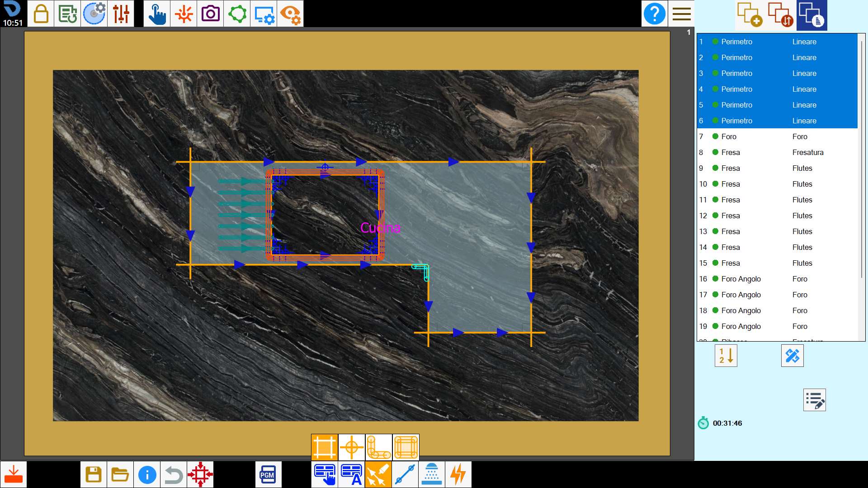This screenshot has width=868, height=488.
Task: Open the list edit notes button
Action: 815,400
